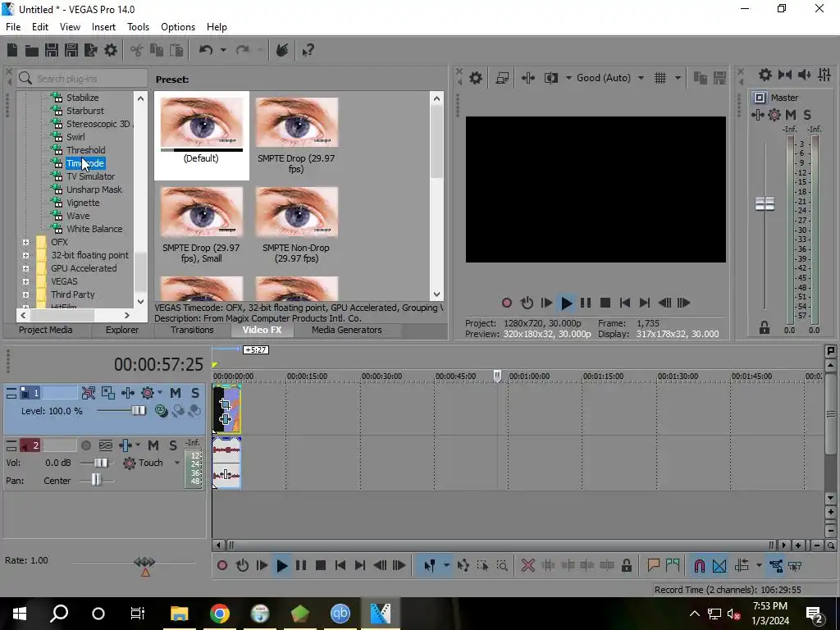This screenshot has width=840, height=630.
Task: Click the Master volume fader
Action: pos(765,203)
